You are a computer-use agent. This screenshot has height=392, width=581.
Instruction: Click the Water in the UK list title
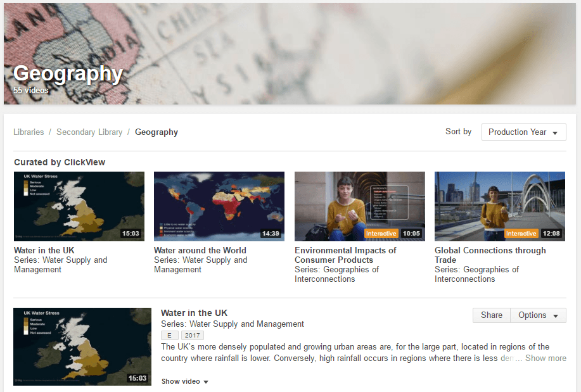click(x=194, y=313)
